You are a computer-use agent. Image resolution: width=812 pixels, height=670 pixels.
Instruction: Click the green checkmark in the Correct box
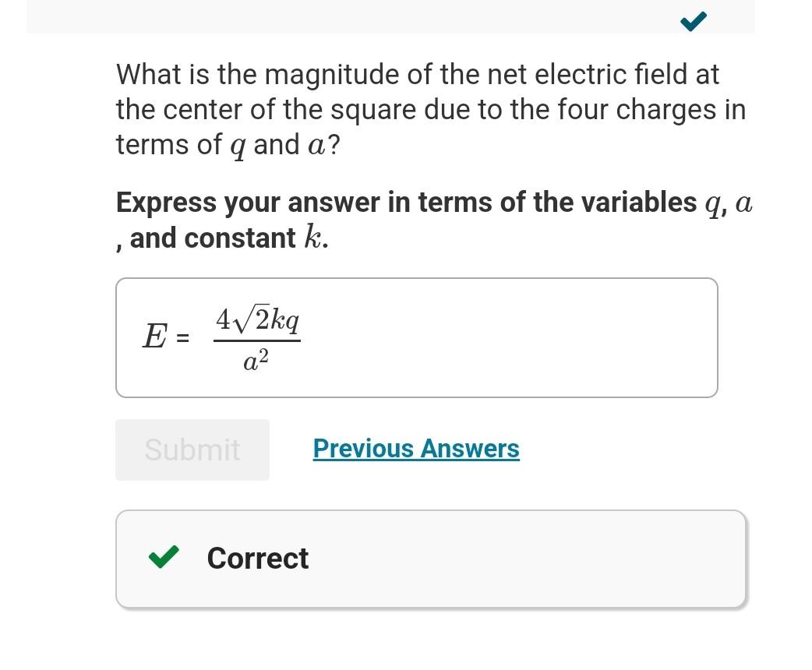click(x=164, y=558)
